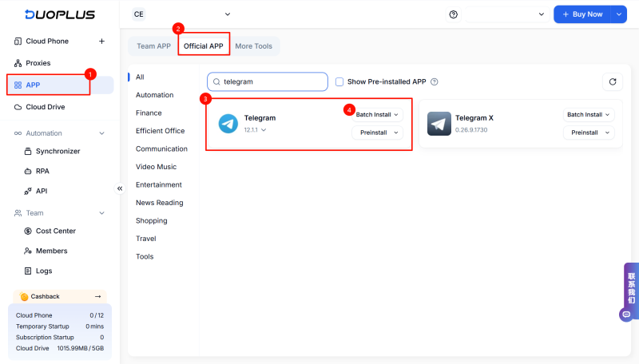Click the help question mark in top bar

(x=454, y=14)
